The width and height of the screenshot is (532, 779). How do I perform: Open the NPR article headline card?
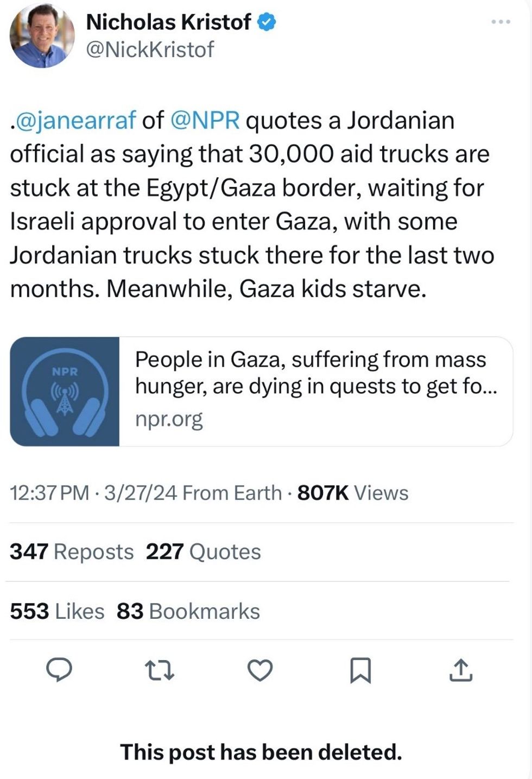[315, 373]
